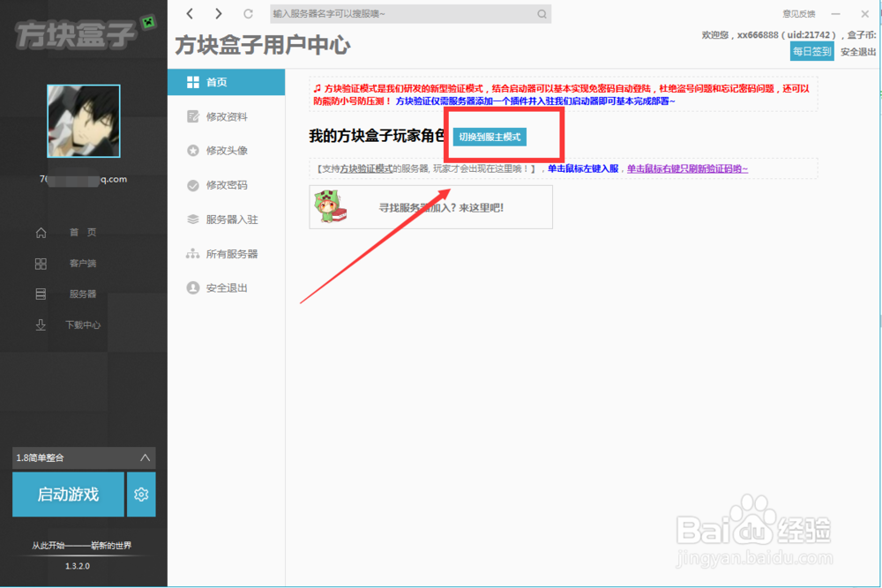Focus the server name search field
The width and height of the screenshot is (882, 588).
(410, 14)
